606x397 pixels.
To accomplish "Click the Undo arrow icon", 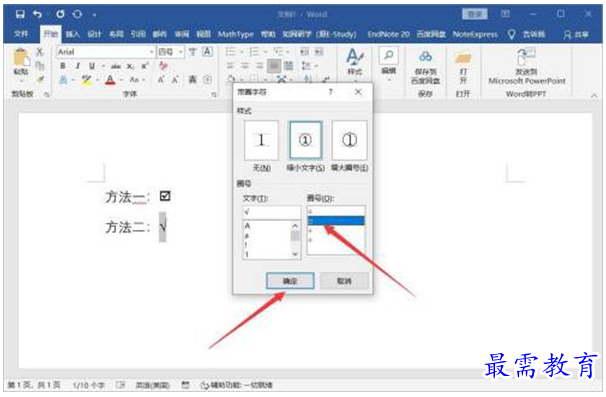I will click(37, 14).
